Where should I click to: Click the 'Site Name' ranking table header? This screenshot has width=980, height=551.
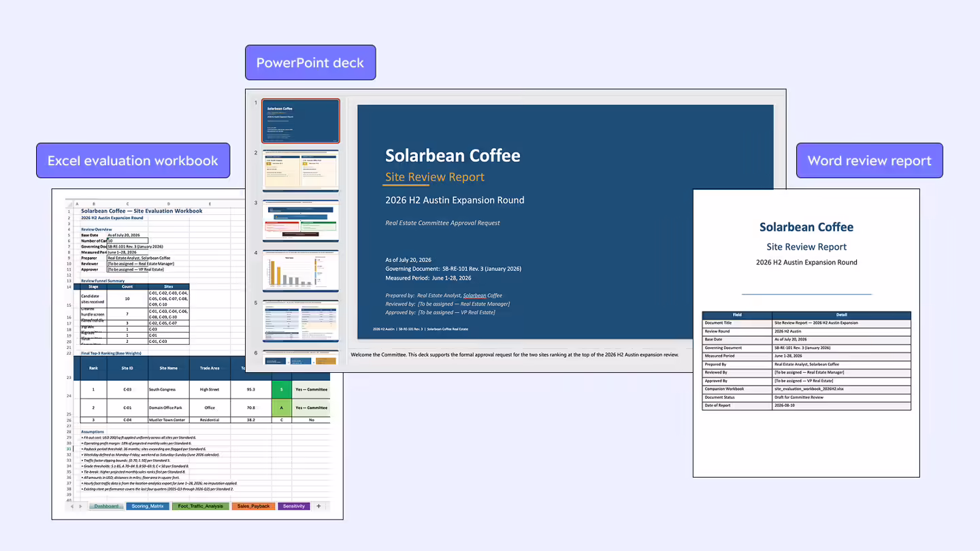168,368
